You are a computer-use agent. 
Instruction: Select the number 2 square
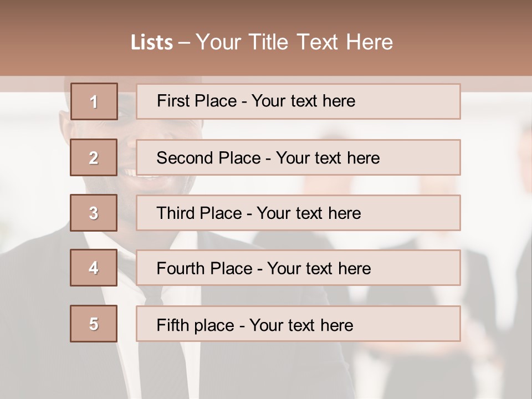click(94, 157)
